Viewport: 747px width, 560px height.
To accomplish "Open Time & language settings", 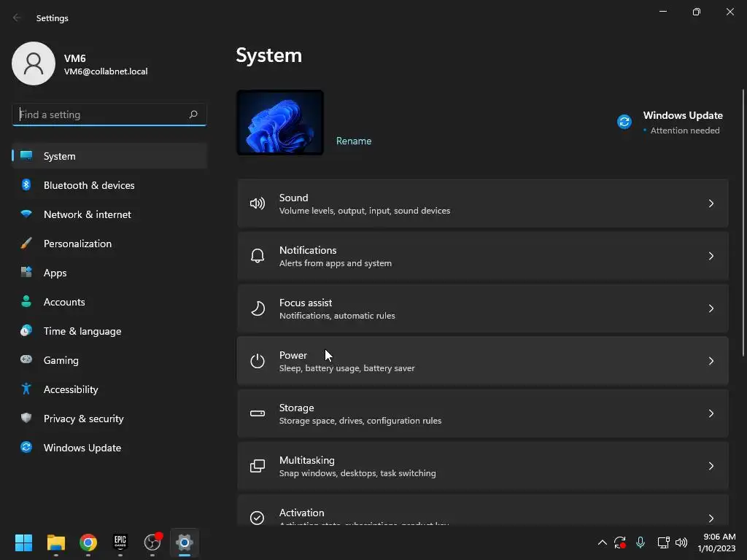I will pos(109,331).
